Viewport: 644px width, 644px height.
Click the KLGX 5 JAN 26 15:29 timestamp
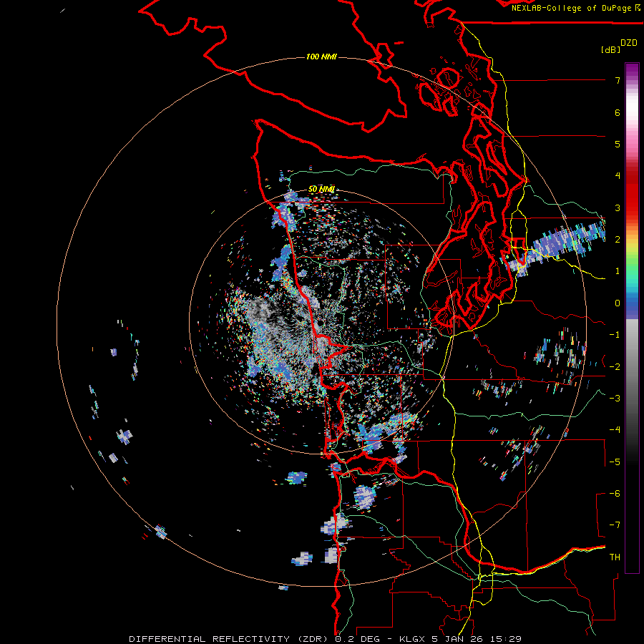(x=460, y=639)
